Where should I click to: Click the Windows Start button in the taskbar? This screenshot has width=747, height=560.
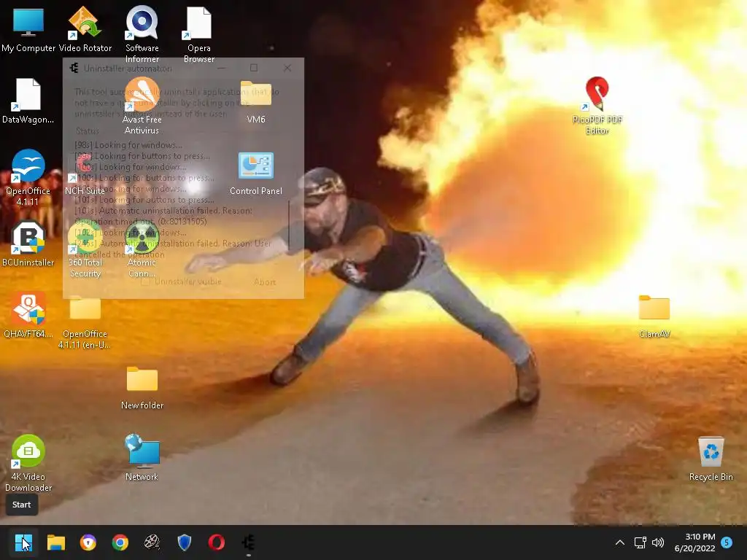coord(23,542)
